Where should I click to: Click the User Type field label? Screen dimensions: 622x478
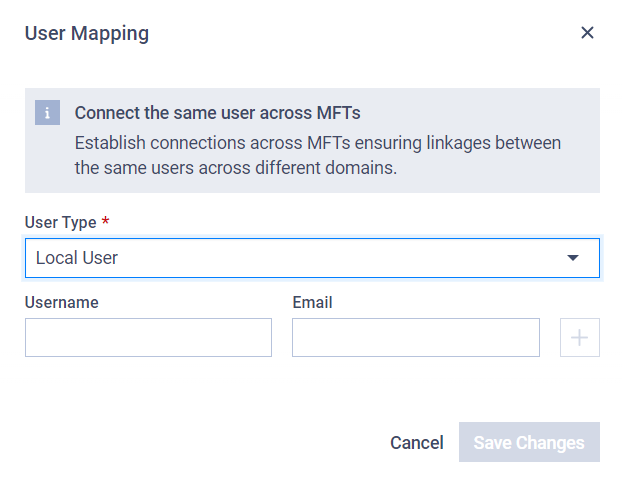[x=61, y=223]
